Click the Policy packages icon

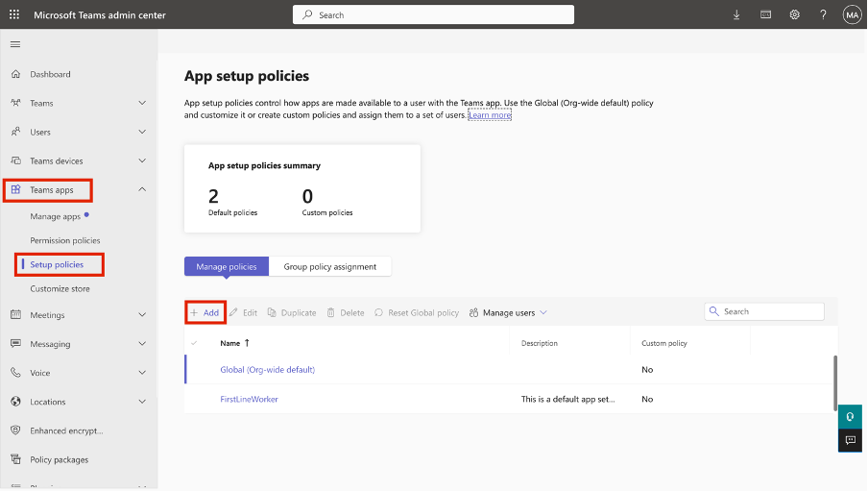(x=15, y=459)
